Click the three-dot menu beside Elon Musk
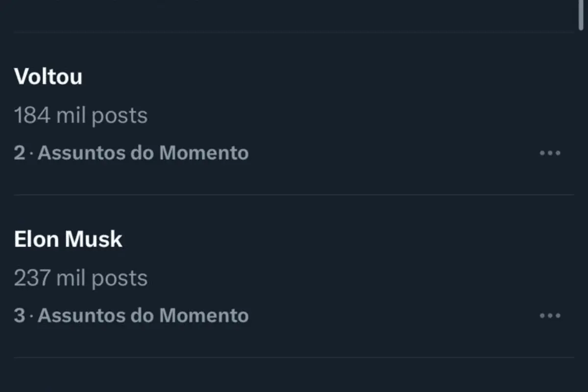Viewport: 588px width, 392px height. click(x=551, y=316)
